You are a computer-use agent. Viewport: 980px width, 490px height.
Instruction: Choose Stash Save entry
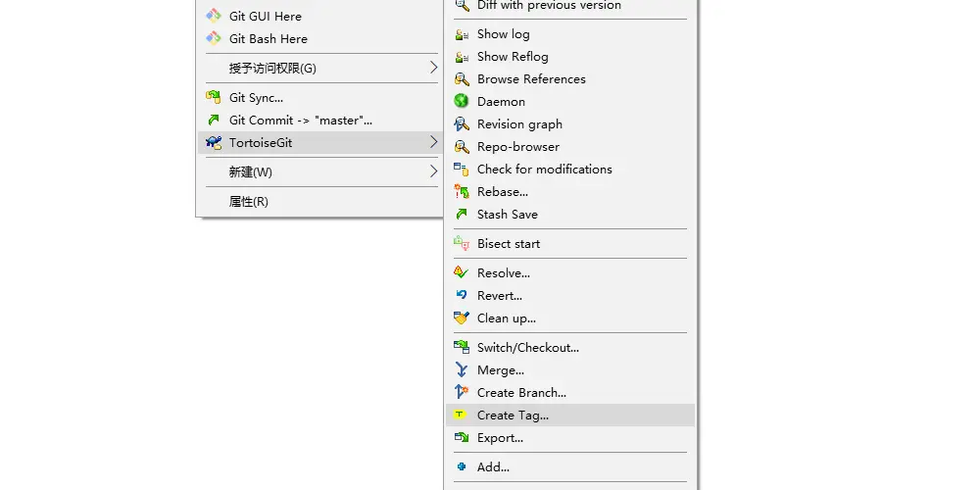click(x=570, y=215)
